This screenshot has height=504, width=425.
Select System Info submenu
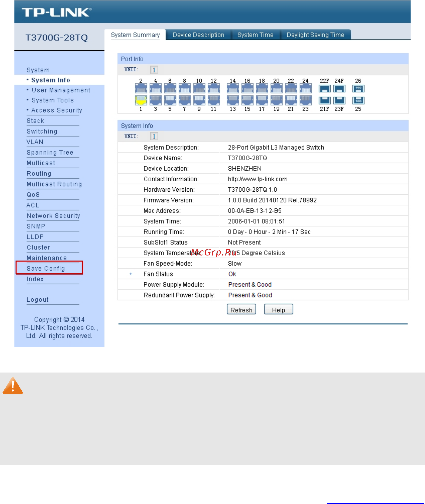(51, 80)
